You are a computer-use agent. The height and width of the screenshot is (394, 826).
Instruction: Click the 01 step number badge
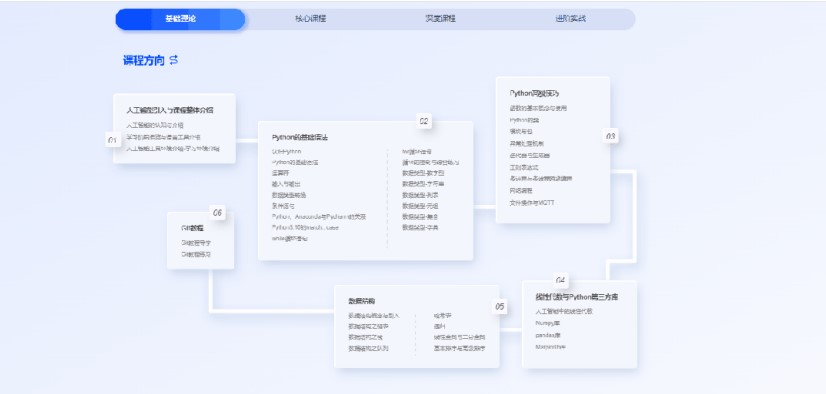[112, 140]
